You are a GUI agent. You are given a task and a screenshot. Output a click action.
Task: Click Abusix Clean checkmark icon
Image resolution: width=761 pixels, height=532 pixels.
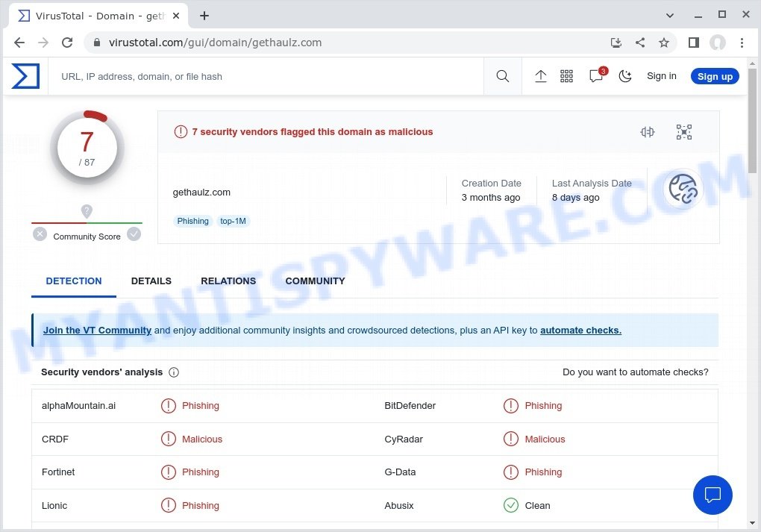click(511, 505)
